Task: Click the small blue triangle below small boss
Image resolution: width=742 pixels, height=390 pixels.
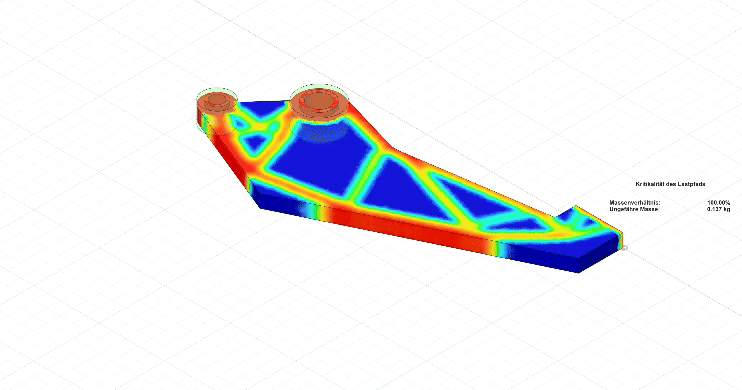Action: pos(256,142)
